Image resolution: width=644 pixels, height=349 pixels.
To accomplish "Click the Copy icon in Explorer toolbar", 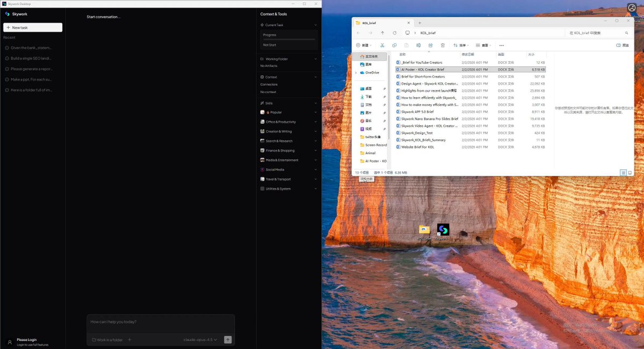I will (x=394, y=46).
